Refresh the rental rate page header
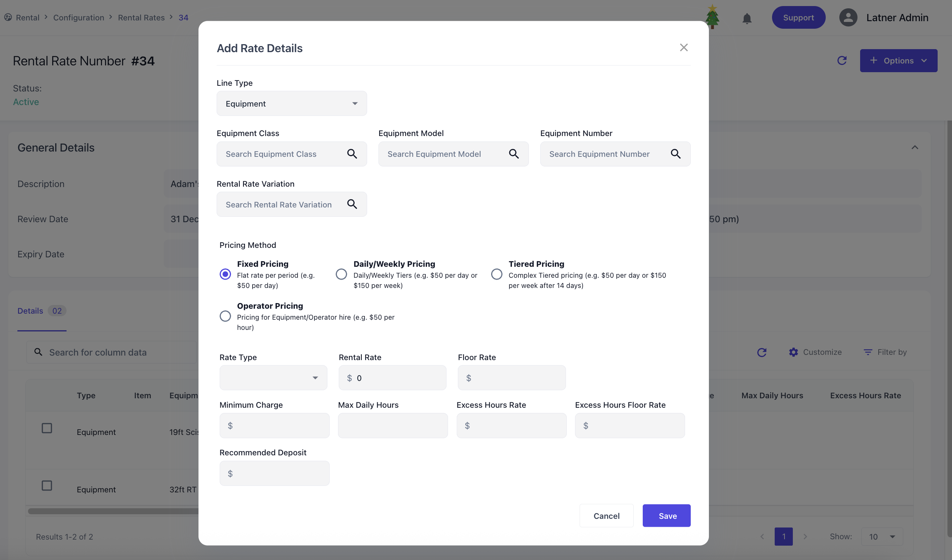Screen dimensions: 952x560 (842, 60)
